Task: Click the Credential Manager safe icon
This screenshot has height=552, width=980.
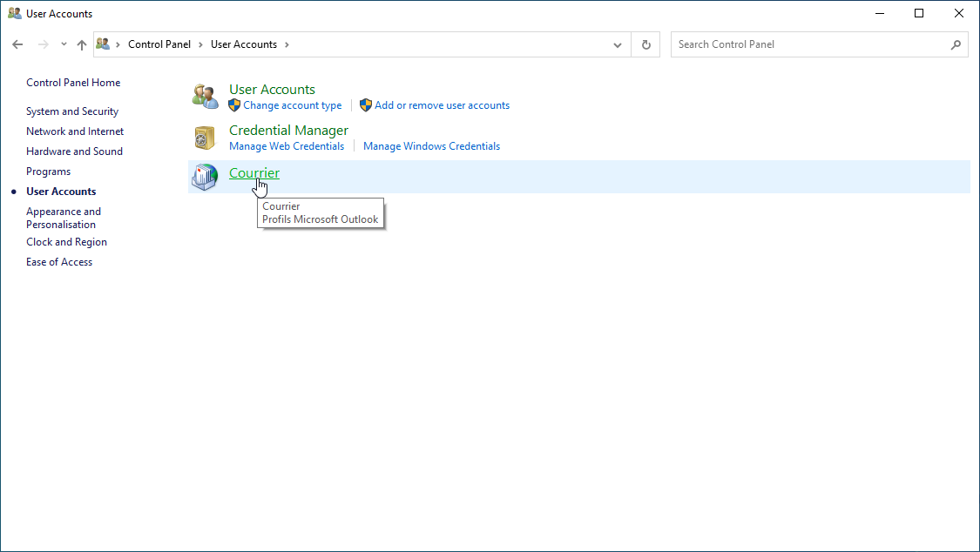Action: (205, 138)
